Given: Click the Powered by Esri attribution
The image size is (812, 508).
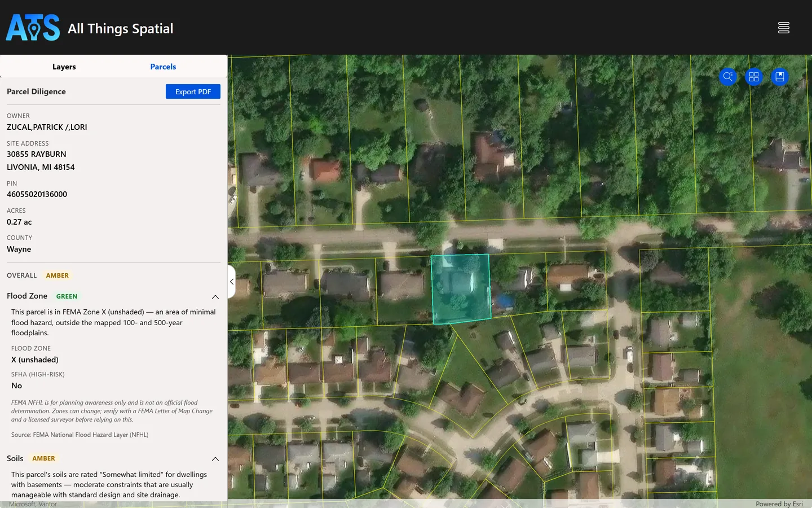Looking at the screenshot, I should [x=779, y=504].
